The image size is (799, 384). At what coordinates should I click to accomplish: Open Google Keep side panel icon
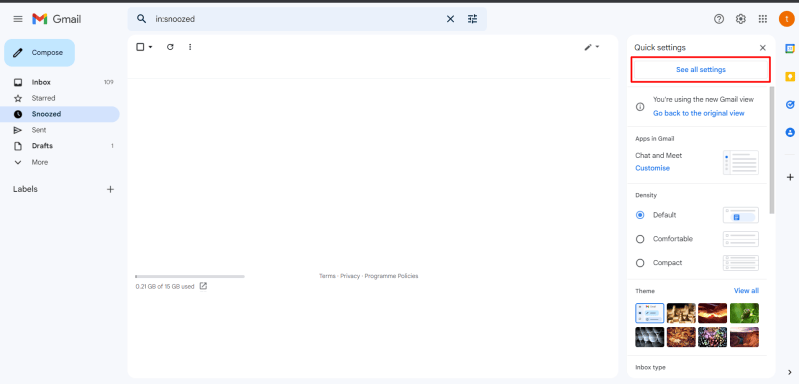click(x=790, y=77)
